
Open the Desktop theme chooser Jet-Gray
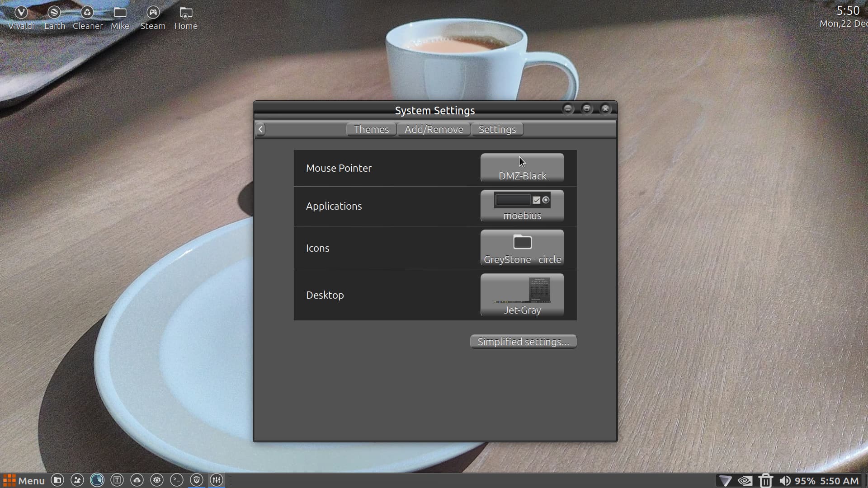point(522,295)
